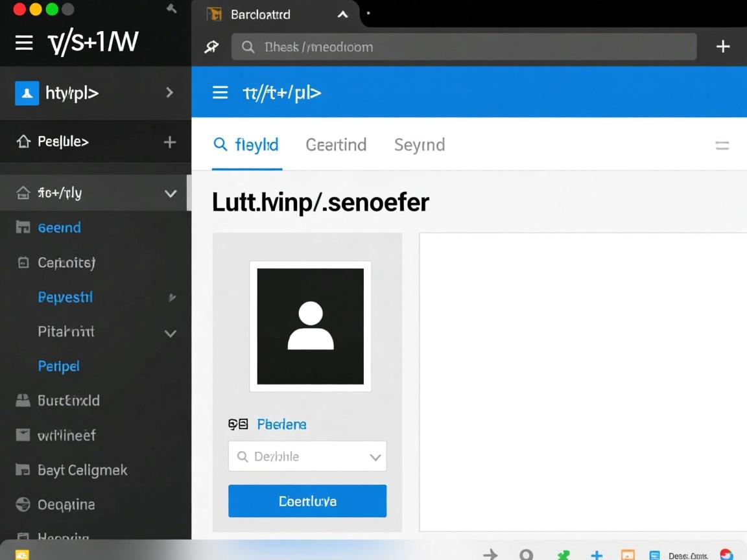Click the plus icon right of search bar

722,47
